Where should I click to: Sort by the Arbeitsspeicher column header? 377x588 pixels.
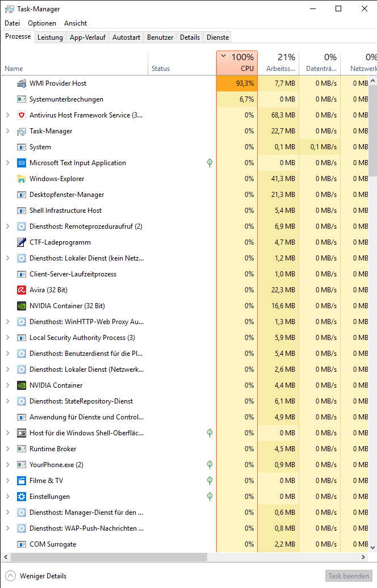[278, 63]
